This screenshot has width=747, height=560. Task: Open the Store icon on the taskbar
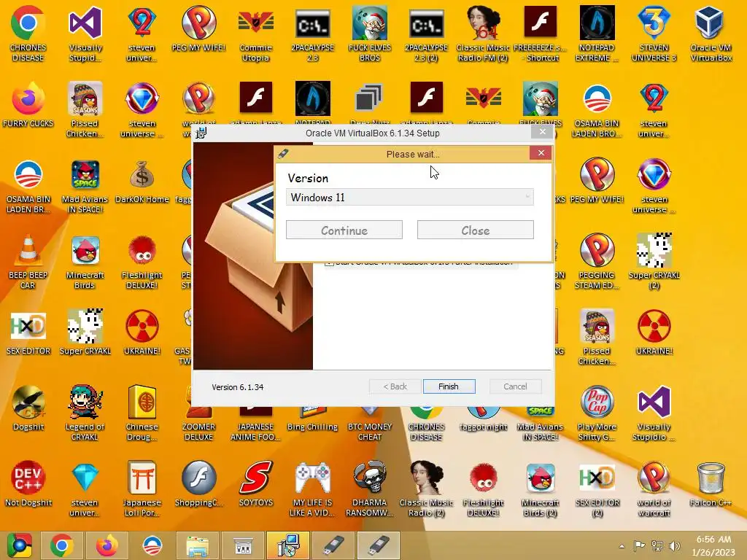pos(242,545)
